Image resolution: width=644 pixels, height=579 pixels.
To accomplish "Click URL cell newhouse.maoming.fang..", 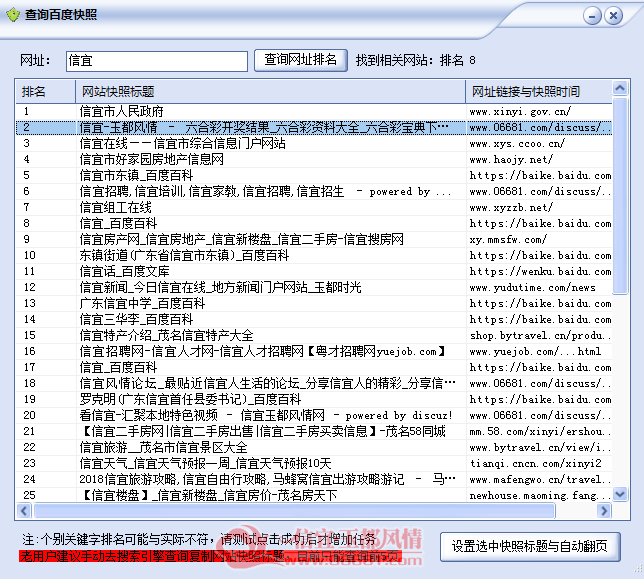I will (x=540, y=496).
